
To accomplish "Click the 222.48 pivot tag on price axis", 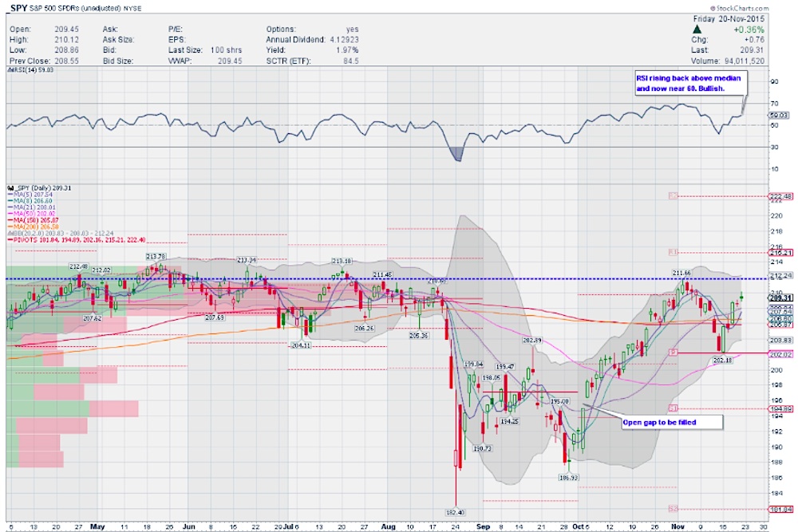I will 781,196.
